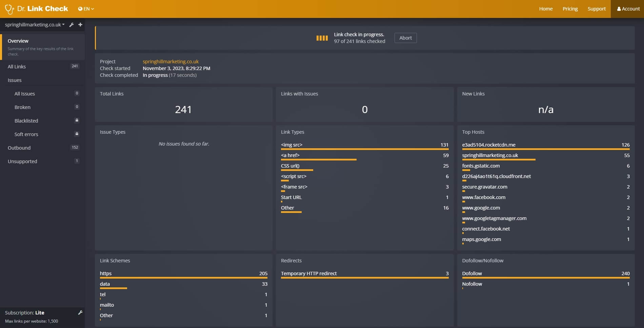Expand the springhillmarketing.co.uk project dropdown
This screenshot has height=328, width=644.
[x=35, y=25]
